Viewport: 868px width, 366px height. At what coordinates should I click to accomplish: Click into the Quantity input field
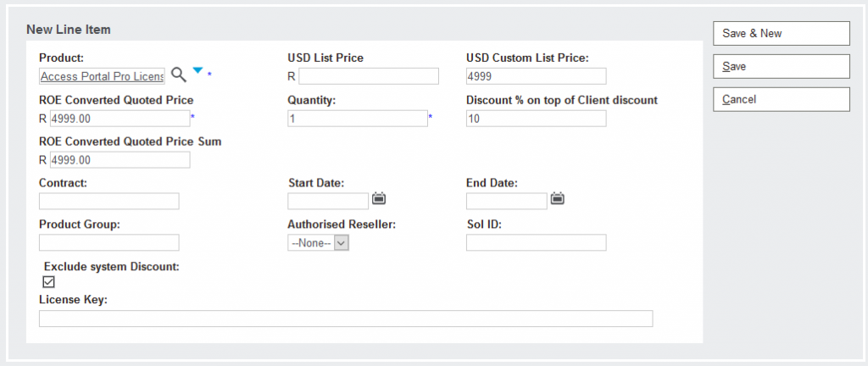coord(357,119)
